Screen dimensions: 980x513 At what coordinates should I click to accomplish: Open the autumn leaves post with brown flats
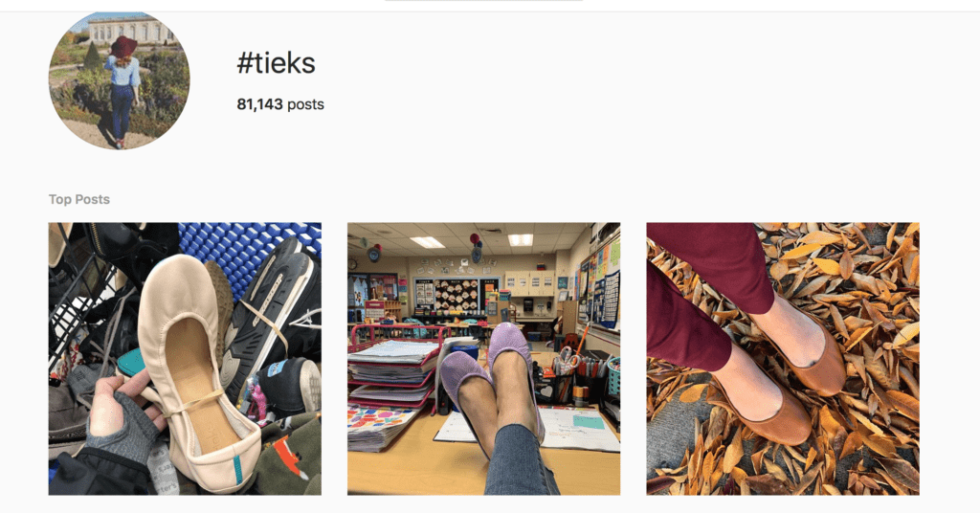(x=783, y=359)
